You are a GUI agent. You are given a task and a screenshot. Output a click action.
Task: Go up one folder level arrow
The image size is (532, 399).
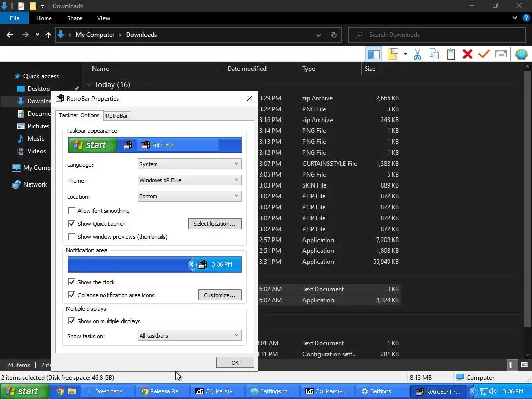48,35
